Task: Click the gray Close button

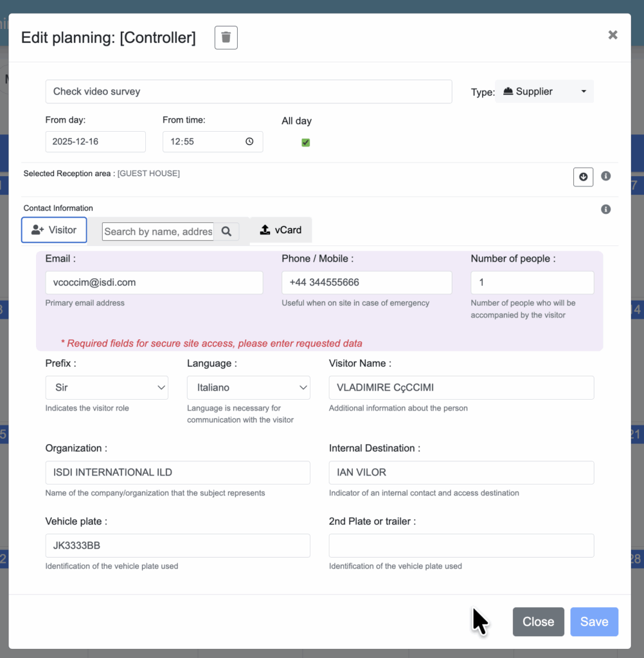Action: click(x=538, y=621)
